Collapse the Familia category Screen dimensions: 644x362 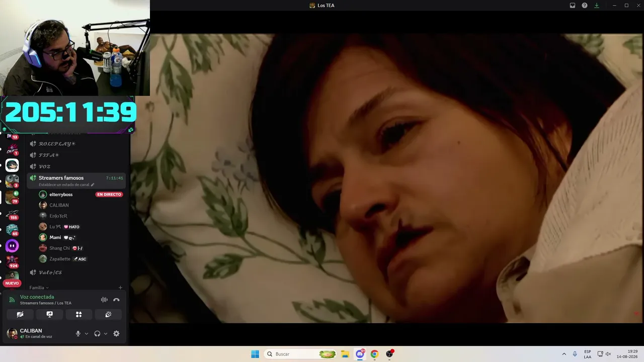(39, 288)
